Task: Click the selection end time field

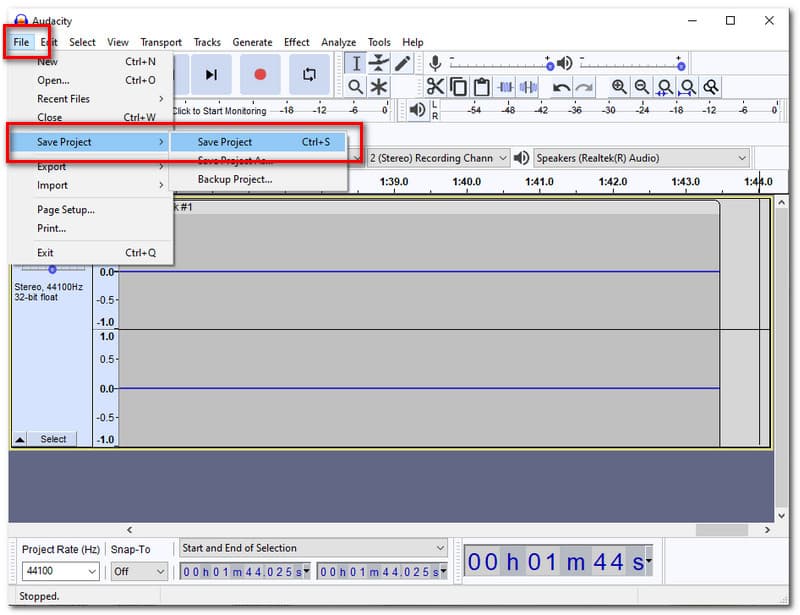Action: [x=382, y=572]
